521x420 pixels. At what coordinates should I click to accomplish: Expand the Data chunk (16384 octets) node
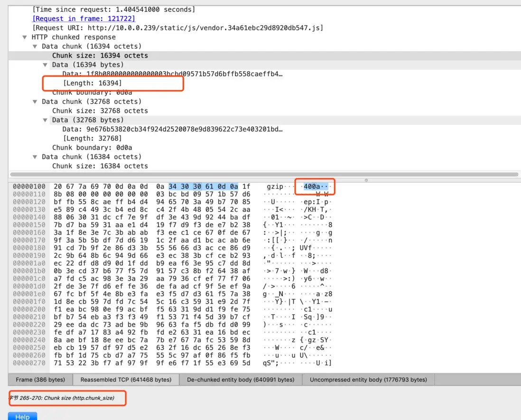click(x=35, y=156)
